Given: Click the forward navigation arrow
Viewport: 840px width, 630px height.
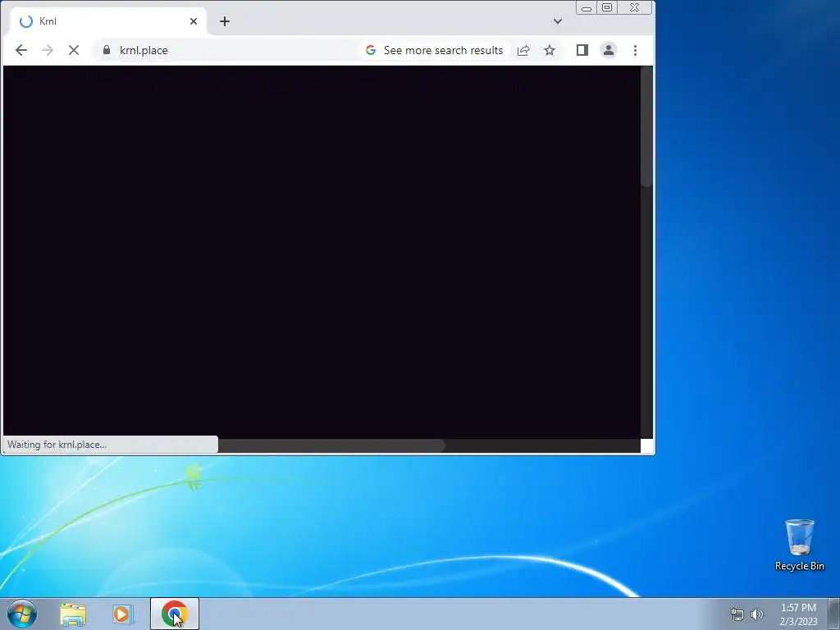Looking at the screenshot, I should [x=48, y=50].
